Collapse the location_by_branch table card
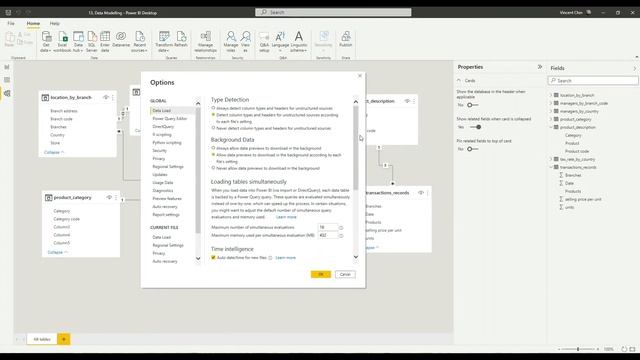Image resolution: width=640 pixels, height=360 pixels. [54, 152]
